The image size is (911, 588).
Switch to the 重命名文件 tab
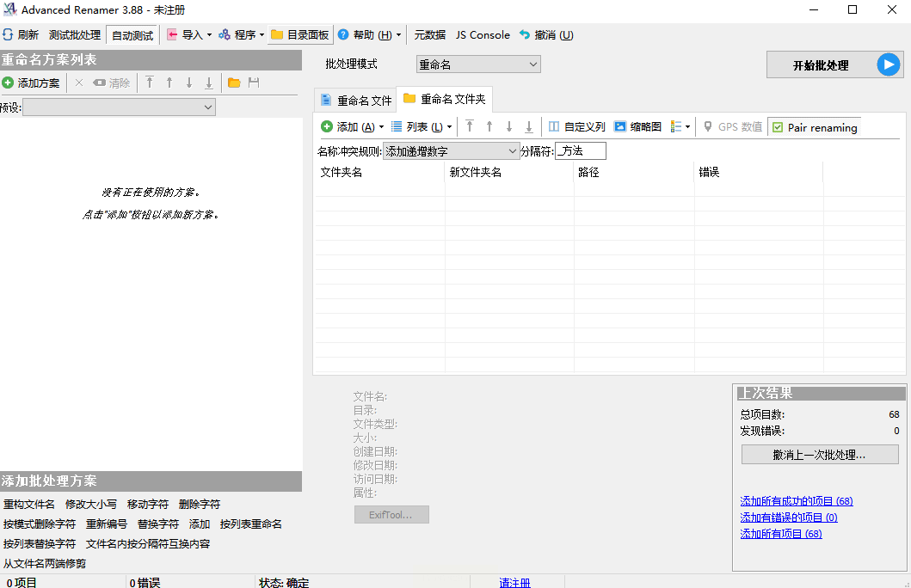pyautogui.click(x=356, y=101)
